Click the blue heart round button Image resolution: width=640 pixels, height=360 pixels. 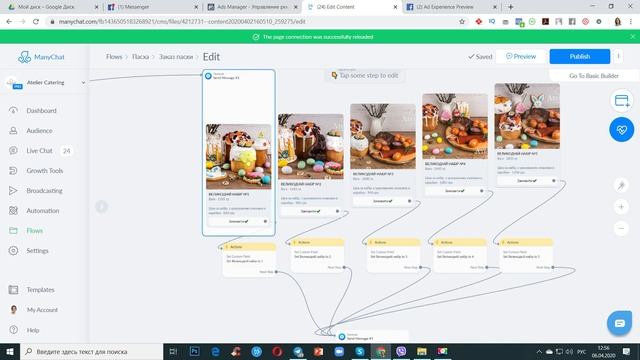[621, 130]
